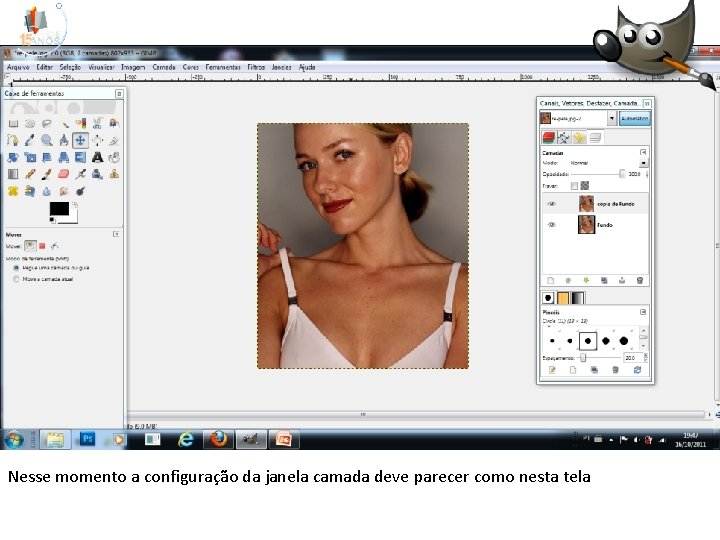Select the Alignment tool
Screen dimensions: 720x540
tap(97, 140)
